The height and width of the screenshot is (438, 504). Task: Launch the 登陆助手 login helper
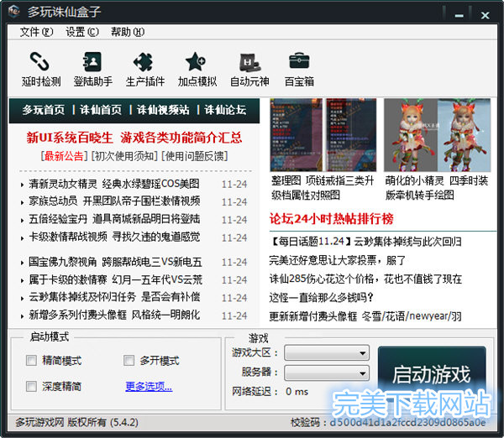(x=92, y=68)
